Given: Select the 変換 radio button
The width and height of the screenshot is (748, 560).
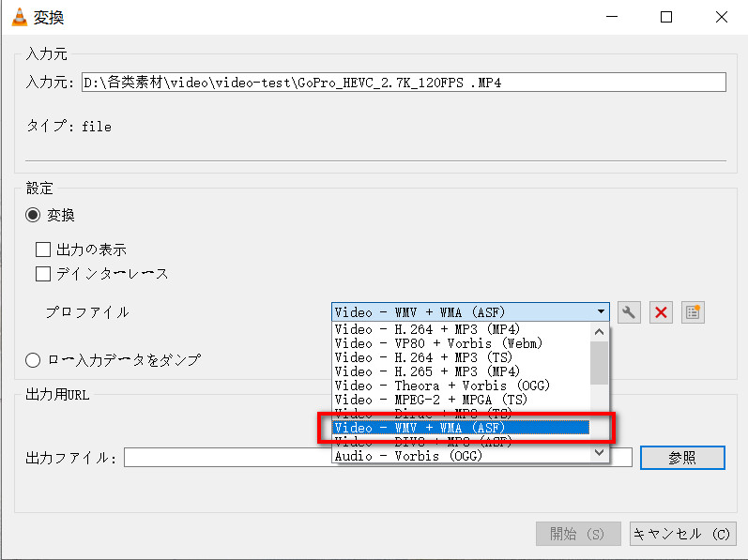Looking at the screenshot, I should coord(33,215).
